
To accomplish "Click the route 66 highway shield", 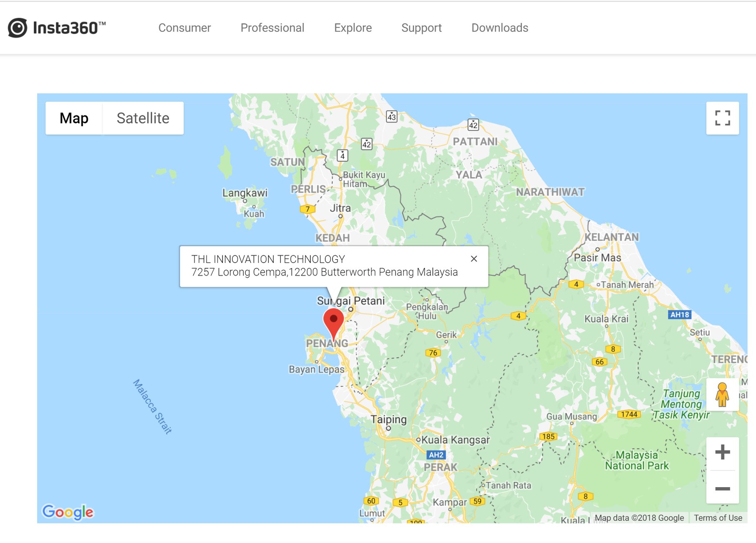I will (599, 362).
